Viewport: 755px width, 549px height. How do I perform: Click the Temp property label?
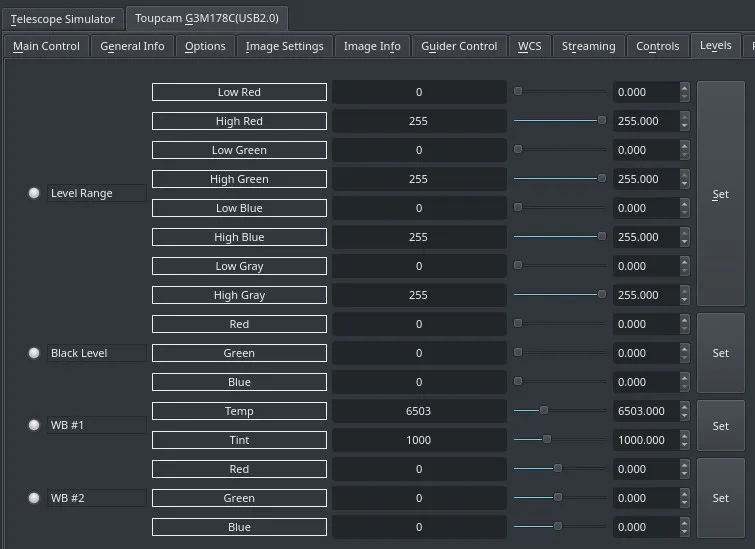point(239,411)
